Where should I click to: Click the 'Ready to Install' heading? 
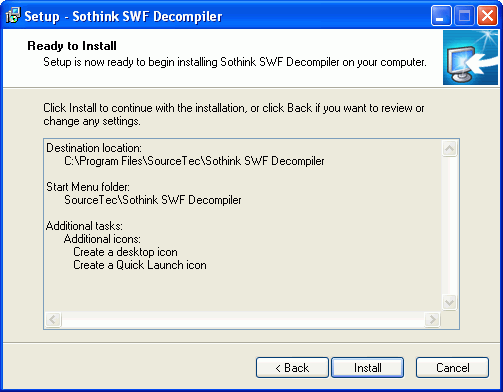click(72, 46)
